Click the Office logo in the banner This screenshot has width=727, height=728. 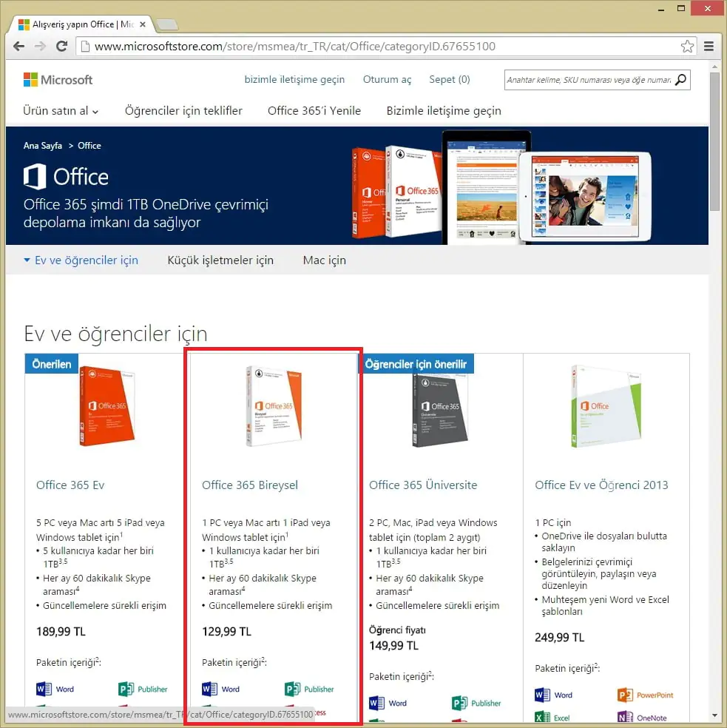click(66, 176)
